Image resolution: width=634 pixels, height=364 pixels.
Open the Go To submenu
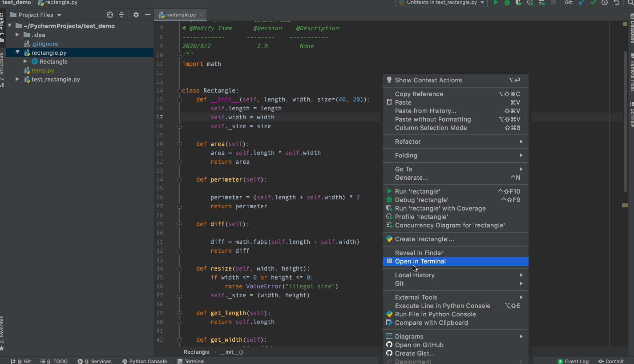(456, 169)
